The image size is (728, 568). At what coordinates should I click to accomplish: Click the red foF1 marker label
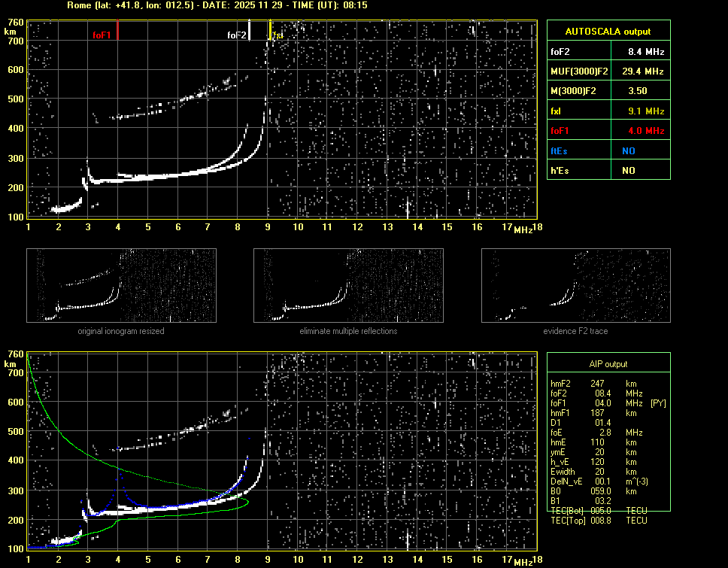click(102, 35)
